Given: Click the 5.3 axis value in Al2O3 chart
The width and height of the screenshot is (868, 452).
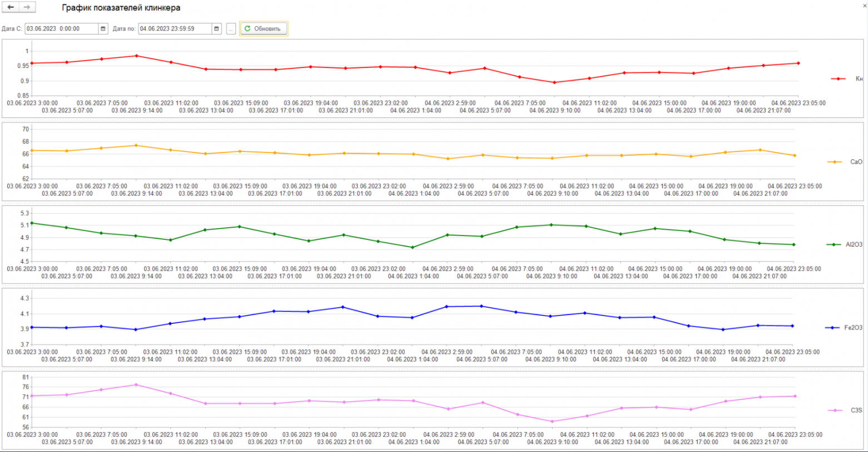Looking at the screenshot, I should point(24,214).
